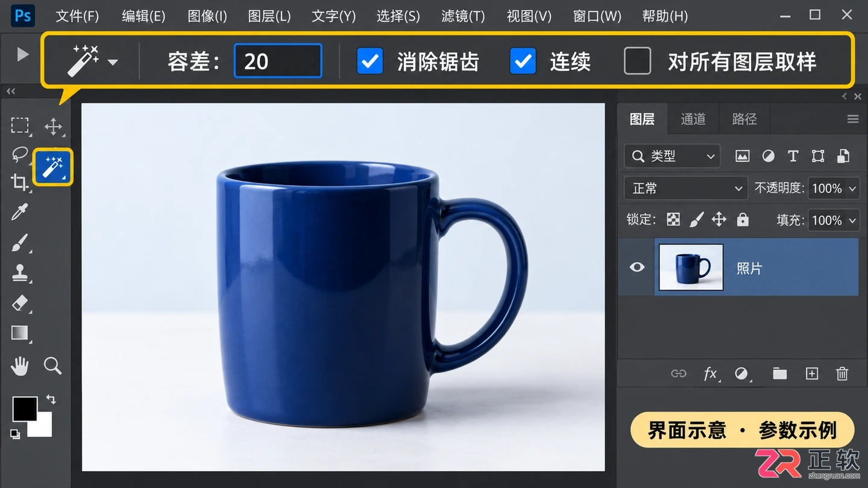Image resolution: width=868 pixels, height=488 pixels.
Task: Select the Lasso tool
Action: click(20, 154)
